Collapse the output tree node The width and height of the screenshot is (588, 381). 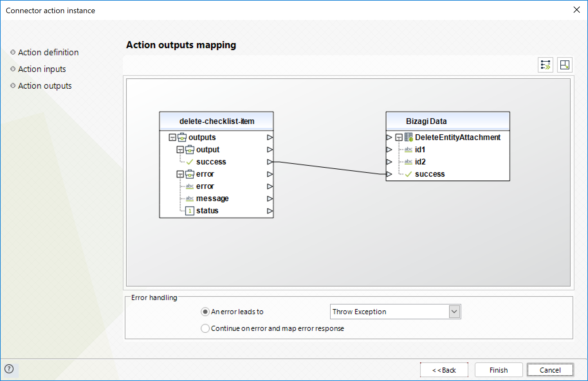tap(180, 150)
